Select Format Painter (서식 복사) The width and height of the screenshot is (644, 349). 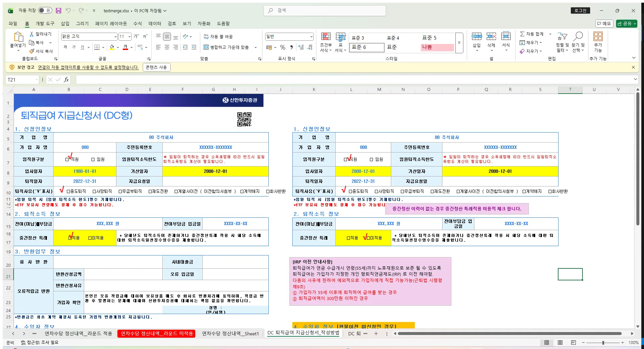pos(41,51)
